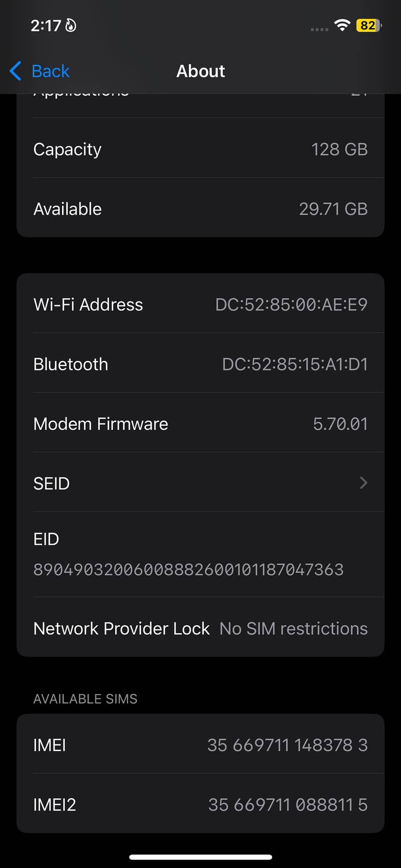Tap the Network Provider Lock row
This screenshot has height=868, width=401.
click(200, 628)
